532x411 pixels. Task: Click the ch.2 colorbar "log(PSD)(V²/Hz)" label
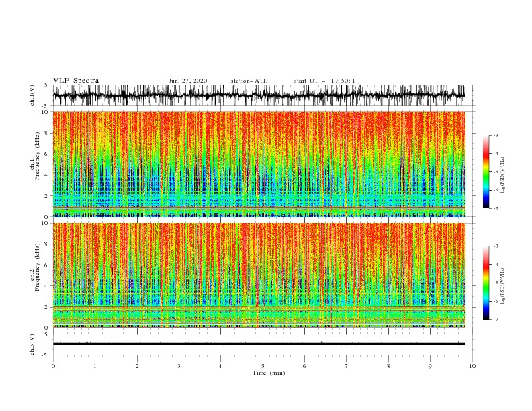click(503, 286)
